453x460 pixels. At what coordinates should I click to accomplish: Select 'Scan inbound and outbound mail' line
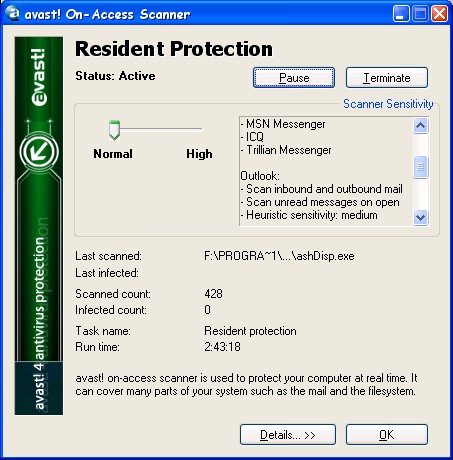pos(322,189)
